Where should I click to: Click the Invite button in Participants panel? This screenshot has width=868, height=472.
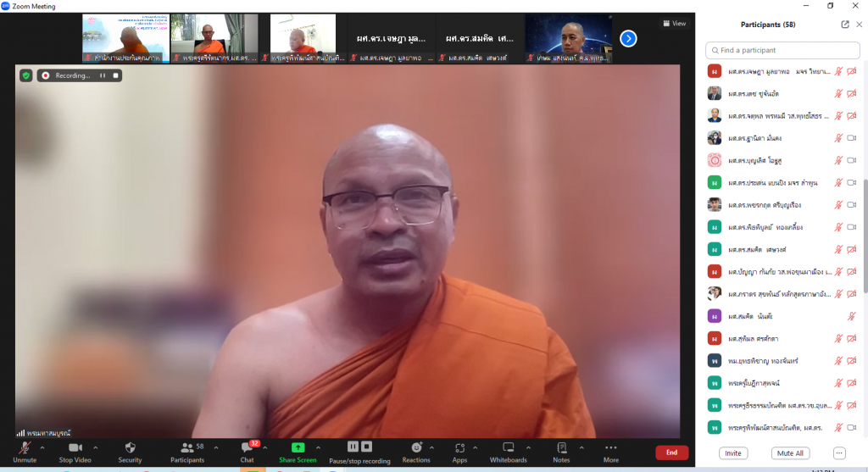click(x=732, y=453)
